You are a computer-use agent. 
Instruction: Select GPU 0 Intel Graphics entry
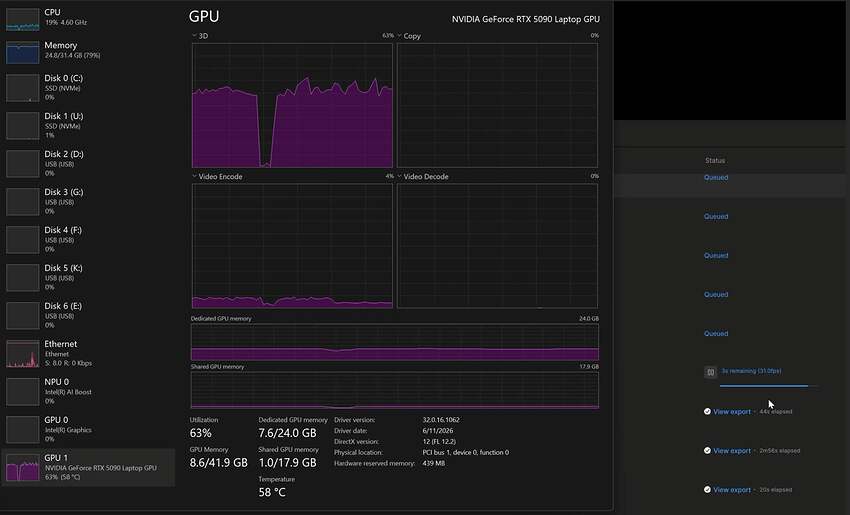coord(88,429)
